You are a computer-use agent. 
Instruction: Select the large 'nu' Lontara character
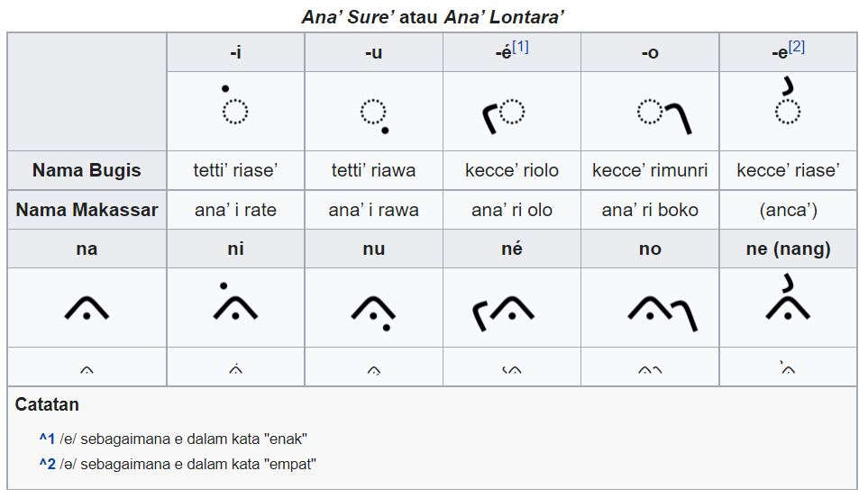click(374, 313)
